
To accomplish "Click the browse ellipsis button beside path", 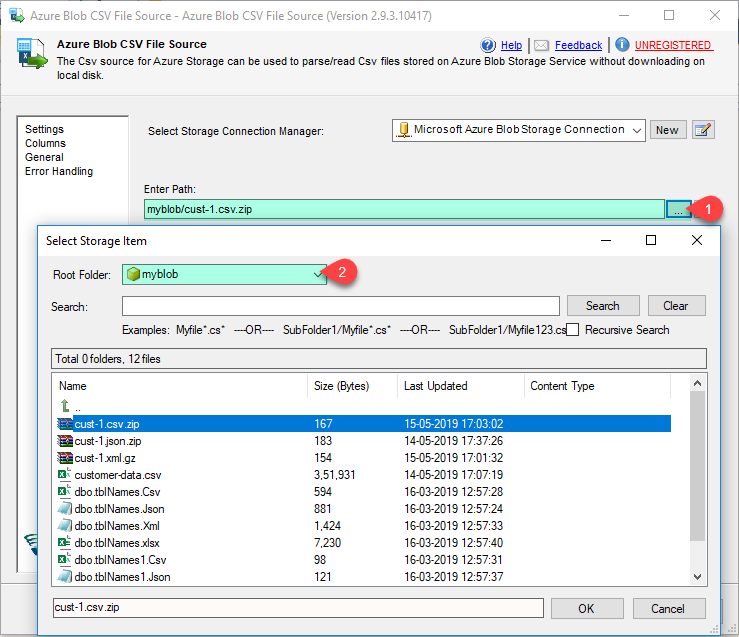I will [678, 209].
